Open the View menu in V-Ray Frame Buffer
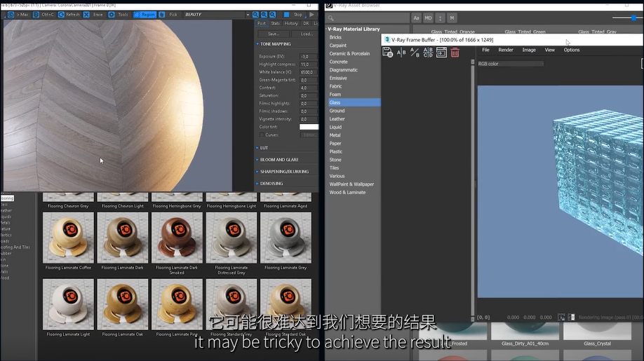 [x=549, y=50]
